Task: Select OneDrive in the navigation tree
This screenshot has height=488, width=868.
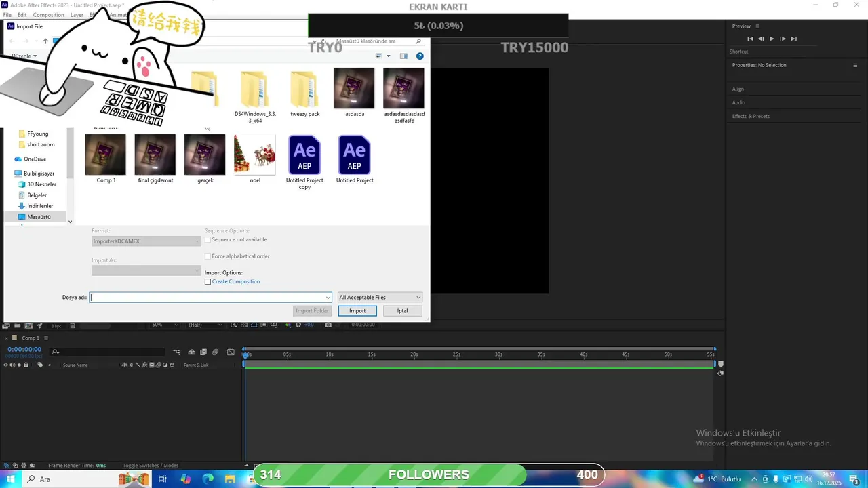Action: (x=35, y=159)
